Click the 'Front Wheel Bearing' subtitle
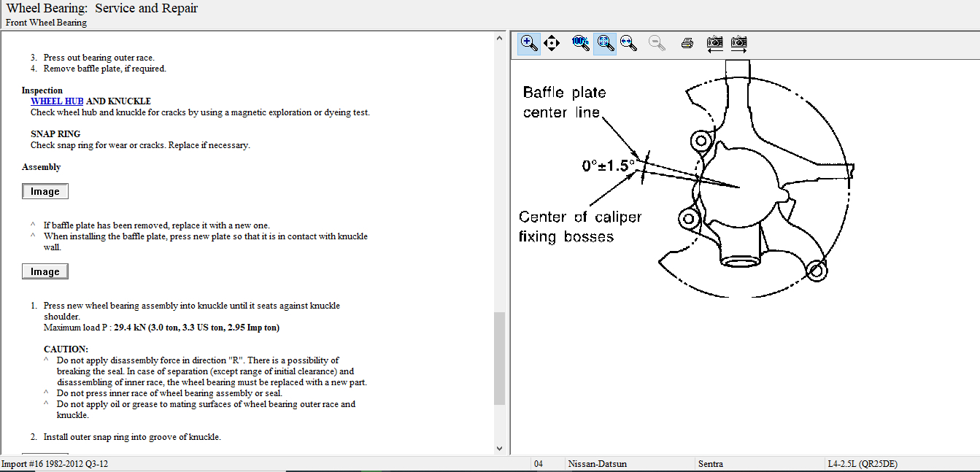 (x=47, y=23)
